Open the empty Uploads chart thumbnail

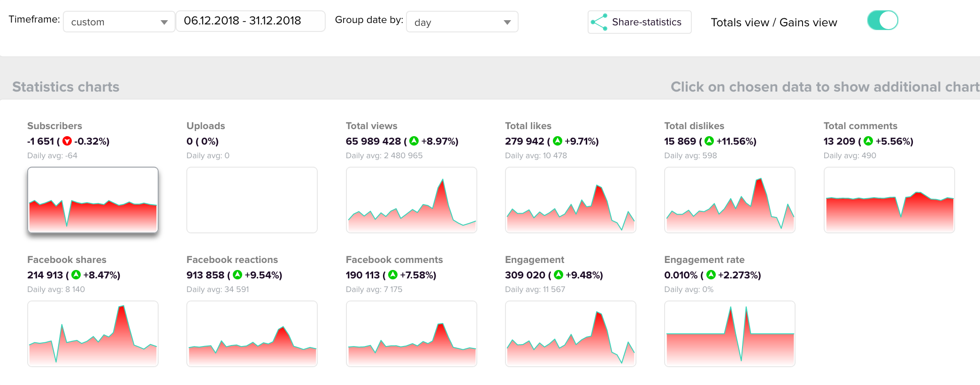pos(252,200)
